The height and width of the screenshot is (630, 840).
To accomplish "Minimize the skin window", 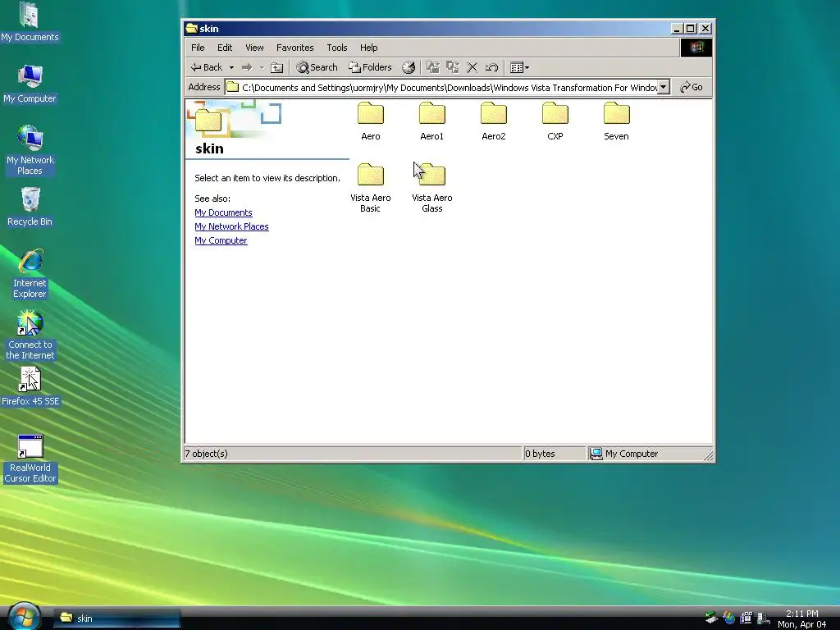I will click(677, 29).
